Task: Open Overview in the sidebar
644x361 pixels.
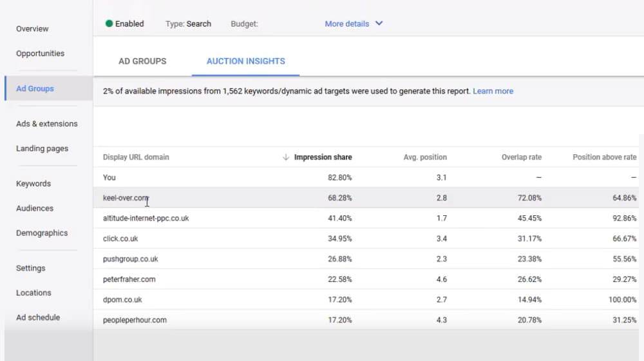Action: (x=32, y=29)
